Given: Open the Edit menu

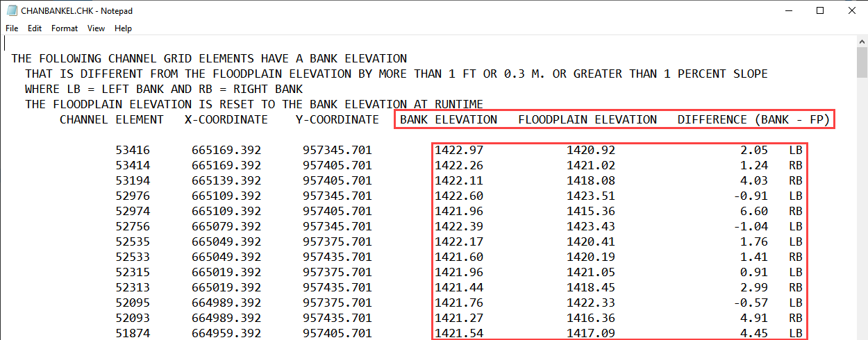Looking at the screenshot, I should click(x=35, y=28).
